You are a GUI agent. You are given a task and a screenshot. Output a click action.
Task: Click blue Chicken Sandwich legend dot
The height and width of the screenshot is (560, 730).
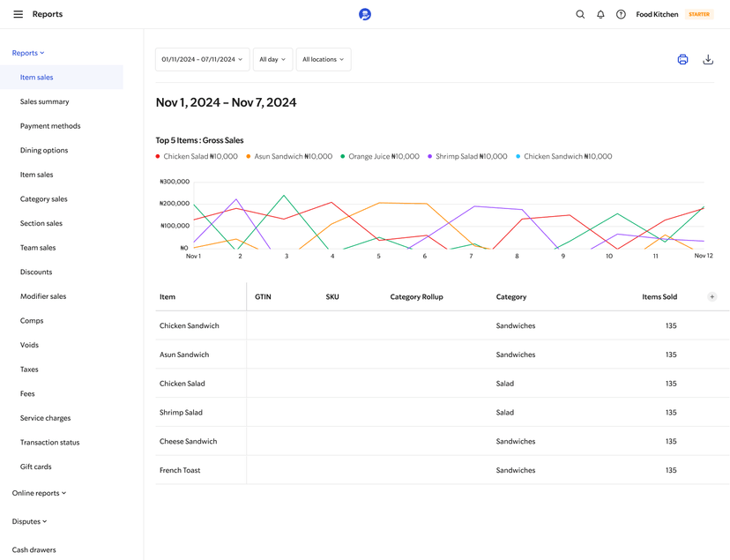pyautogui.click(x=518, y=156)
